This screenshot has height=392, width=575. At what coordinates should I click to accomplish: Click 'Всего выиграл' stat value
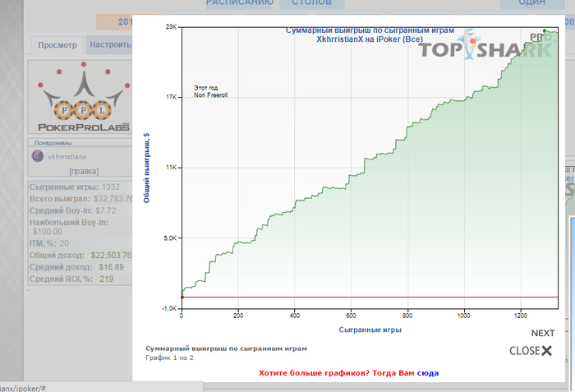pyautogui.click(x=113, y=199)
